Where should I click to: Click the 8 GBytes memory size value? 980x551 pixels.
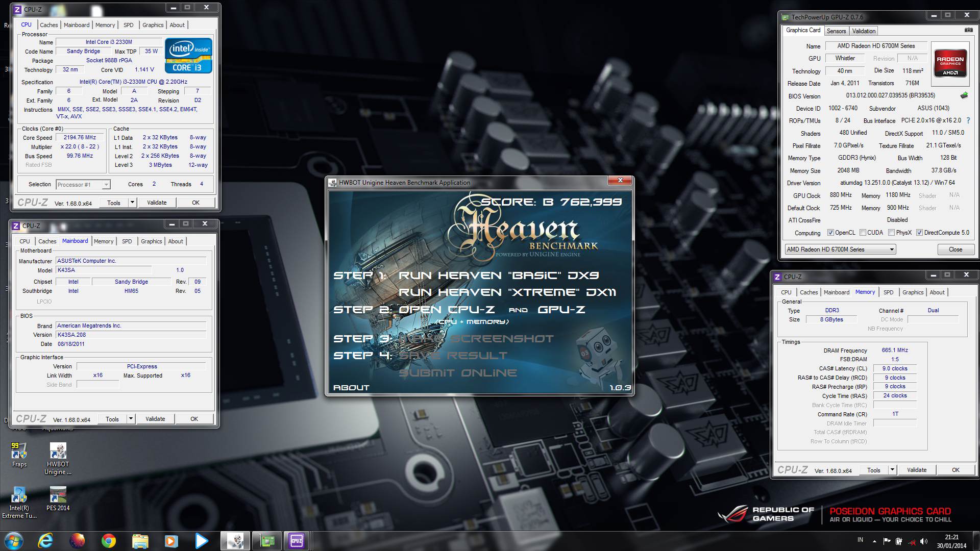(x=831, y=319)
